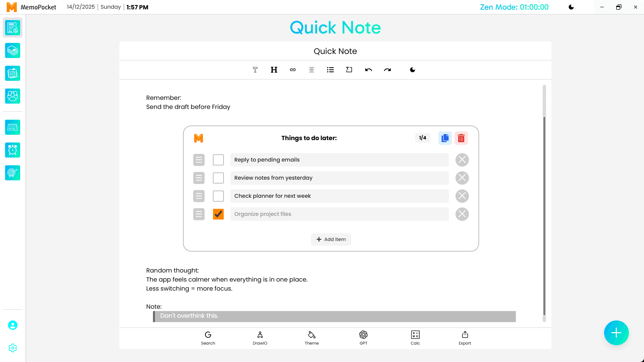The width and height of the screenshot is (644, 362).
Task: Open the target goals sidebar icon
Action: click(13, 173)
